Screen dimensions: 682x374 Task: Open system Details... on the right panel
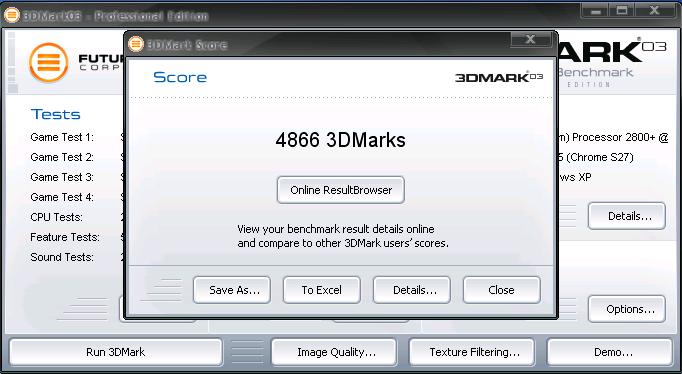[627, 216]
